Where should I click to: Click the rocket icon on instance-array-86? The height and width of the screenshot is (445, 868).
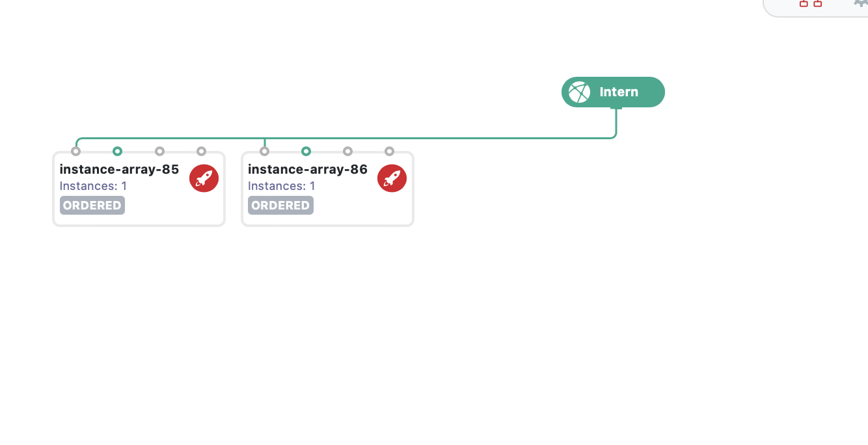(392, 178)
